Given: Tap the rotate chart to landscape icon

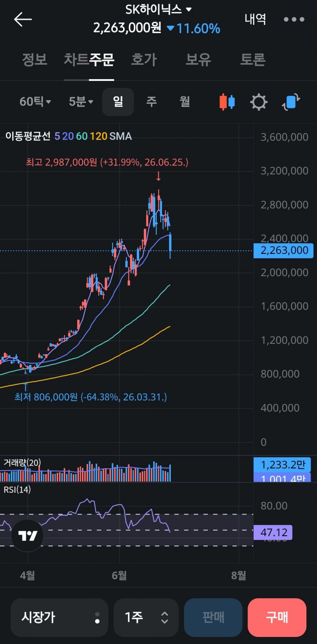Looking at the screenshot, I should click(x=291, y=102).
